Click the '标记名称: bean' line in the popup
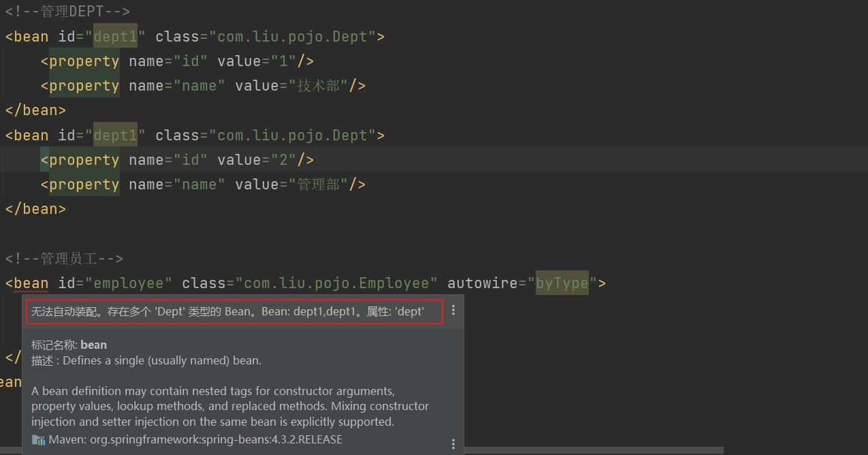This screenshot has width=868, height=455. (69, 345)
